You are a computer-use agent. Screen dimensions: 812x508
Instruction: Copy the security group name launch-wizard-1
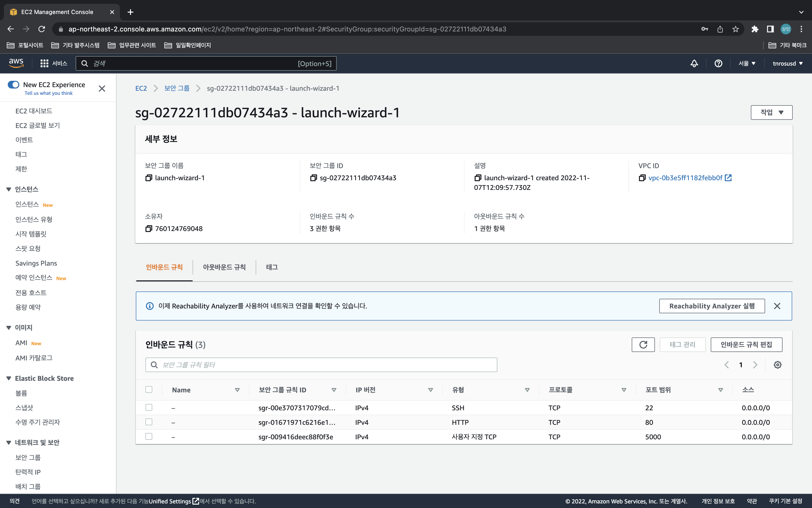(x=149, y=178)
